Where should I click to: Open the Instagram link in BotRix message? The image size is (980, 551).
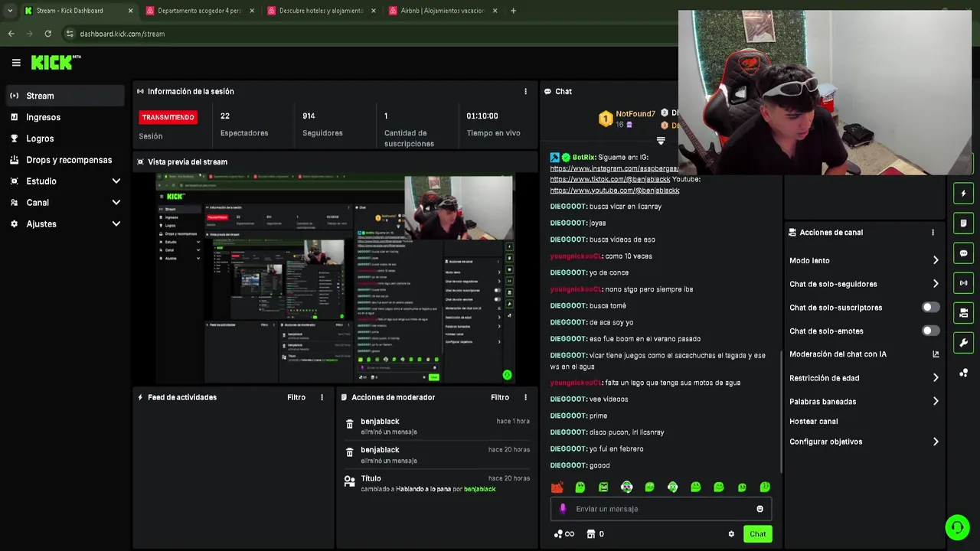click(614, 168)
